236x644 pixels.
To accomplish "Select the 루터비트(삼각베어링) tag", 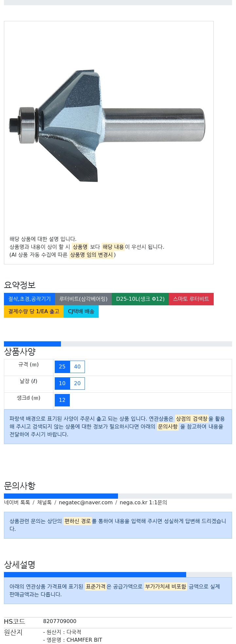I will [83, 299].
